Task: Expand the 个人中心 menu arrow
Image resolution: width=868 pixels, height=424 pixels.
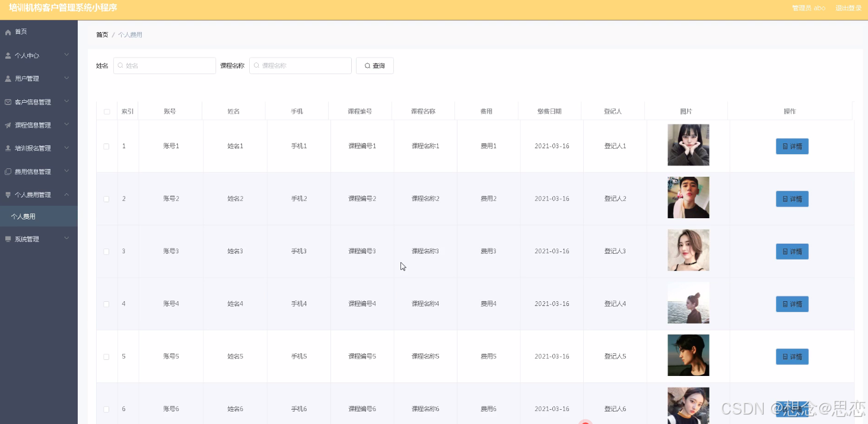Action: [66, 55]
